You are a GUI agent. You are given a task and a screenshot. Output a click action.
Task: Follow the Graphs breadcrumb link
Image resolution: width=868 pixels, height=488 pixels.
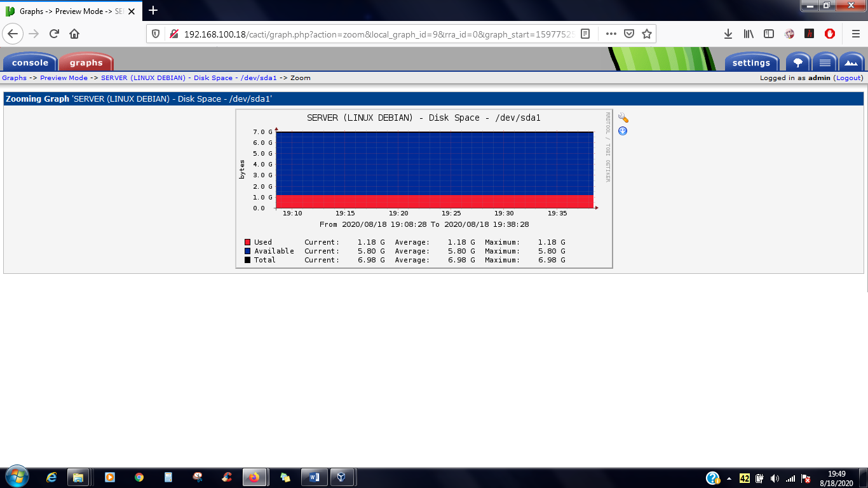pyautogui.click(x=14, y=78)
